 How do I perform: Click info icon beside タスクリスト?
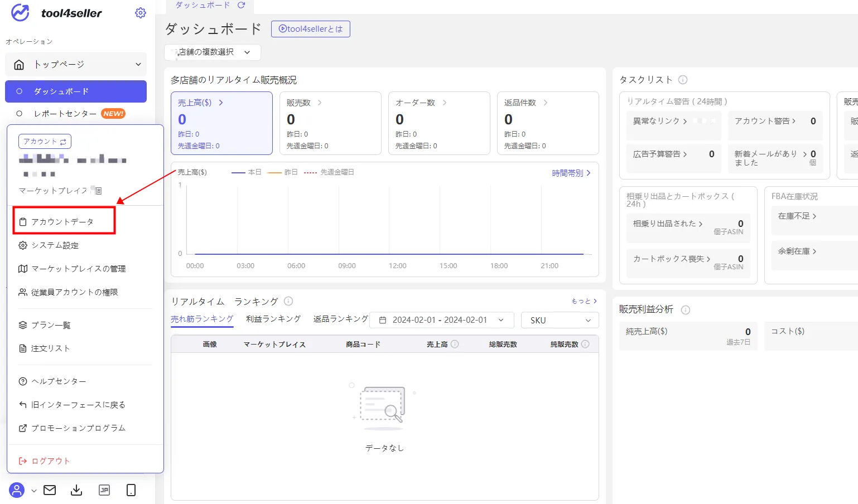[x=683, y=80]
